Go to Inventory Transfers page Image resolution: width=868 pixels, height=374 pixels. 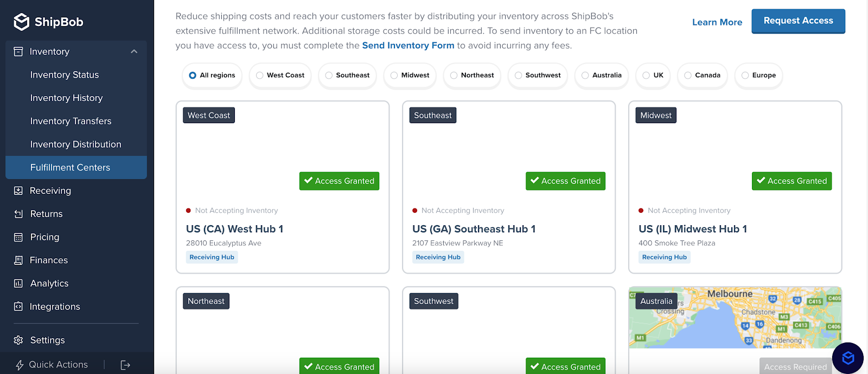71,121
